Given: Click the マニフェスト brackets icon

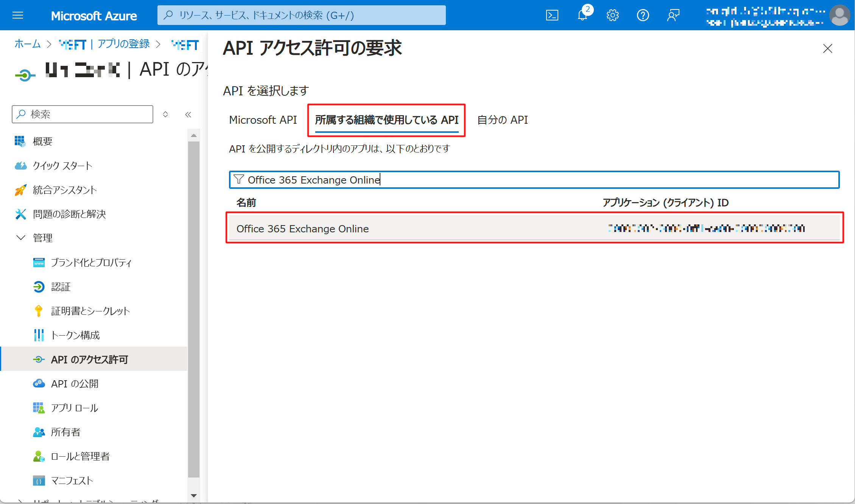Looking at the screenshot, I should [39, 481].
